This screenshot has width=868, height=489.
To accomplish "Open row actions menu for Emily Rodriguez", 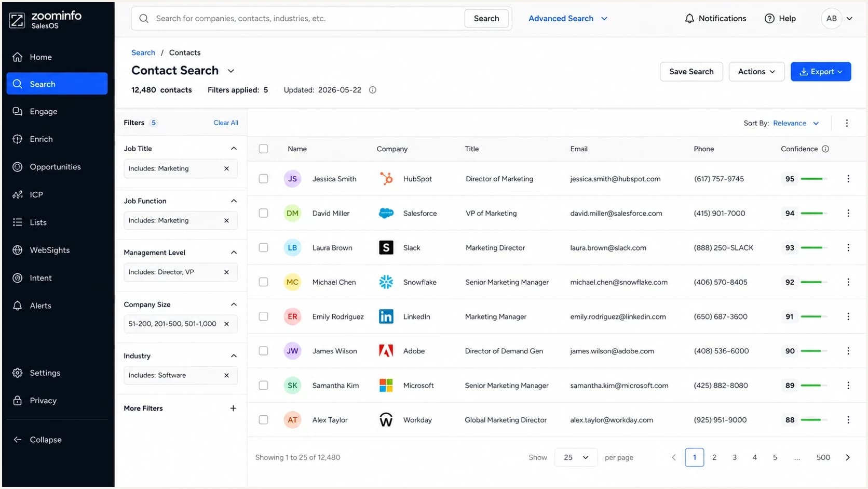I will (x=848, y=316).
